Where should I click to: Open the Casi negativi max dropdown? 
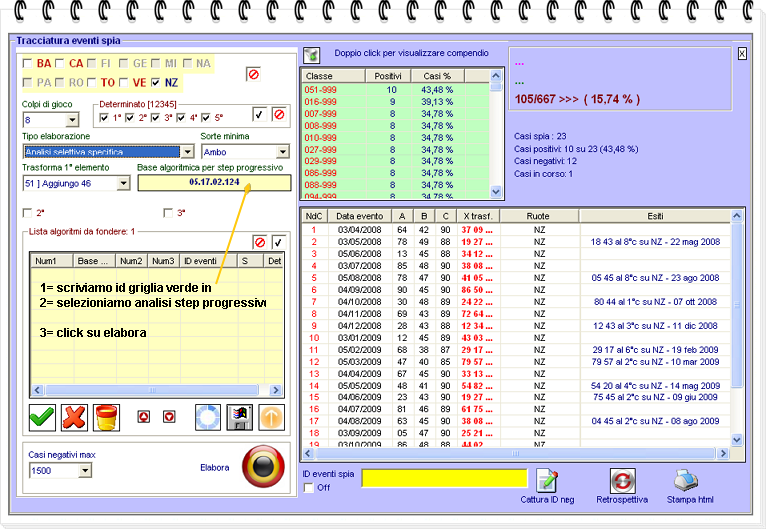pos(85,470)
